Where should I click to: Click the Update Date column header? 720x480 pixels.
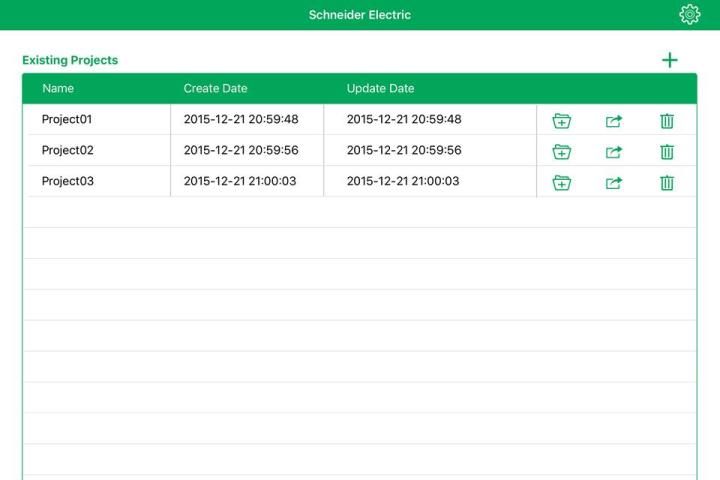380,89
